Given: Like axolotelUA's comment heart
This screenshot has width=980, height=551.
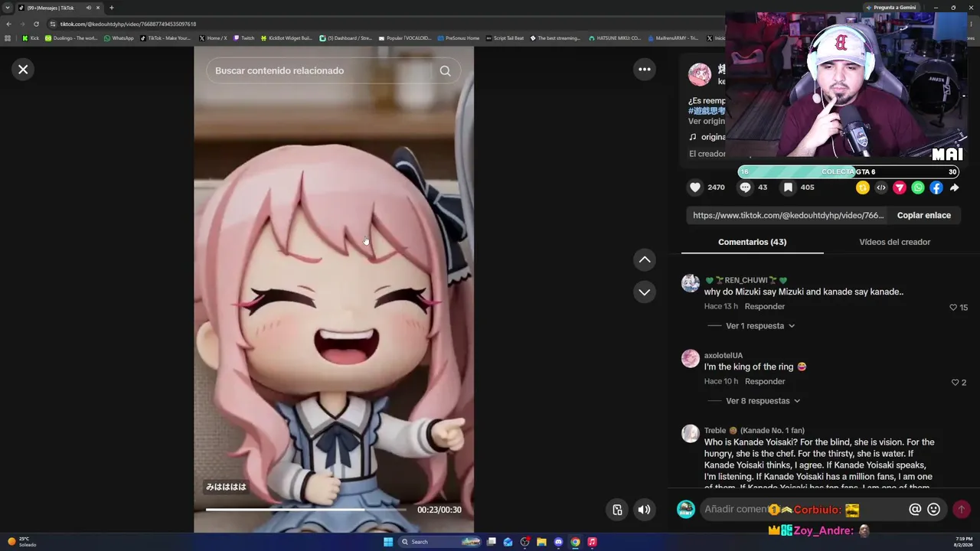Looking at the screenshot, I should point(955,383).
